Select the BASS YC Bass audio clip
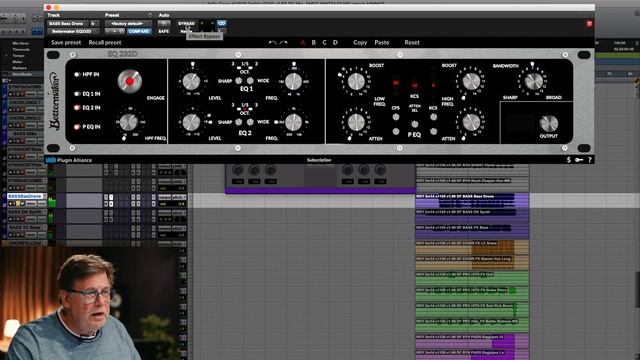 472,232
